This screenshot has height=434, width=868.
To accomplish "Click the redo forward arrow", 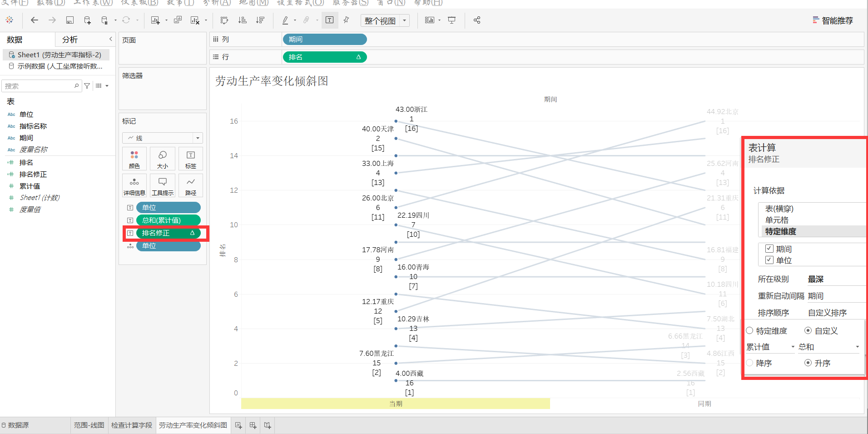I will pos(52,20).
